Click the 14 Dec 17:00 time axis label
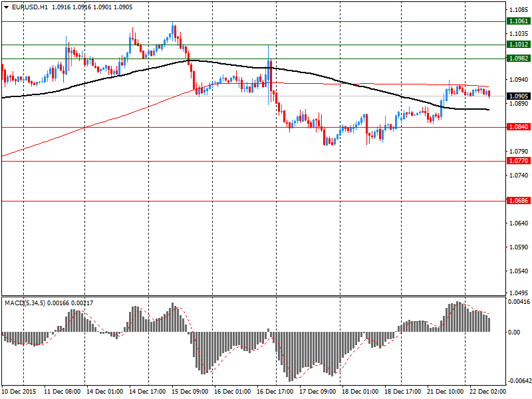 [x=147, y=392]
